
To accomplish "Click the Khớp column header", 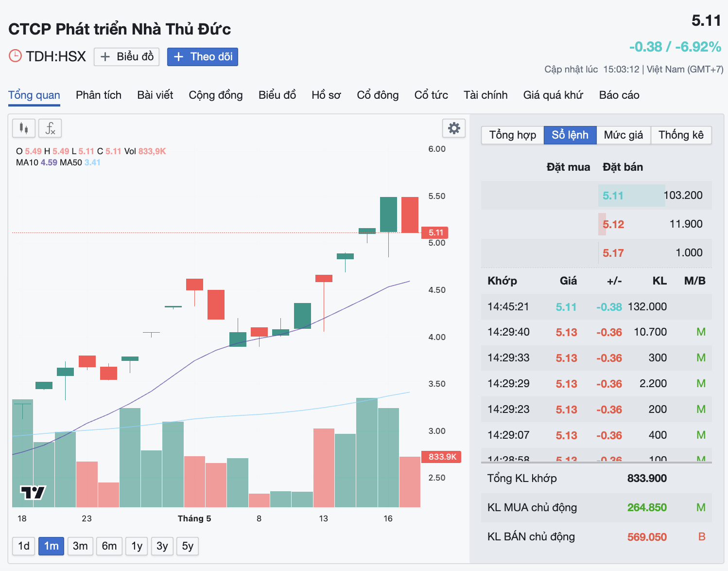I will (502, 281).
